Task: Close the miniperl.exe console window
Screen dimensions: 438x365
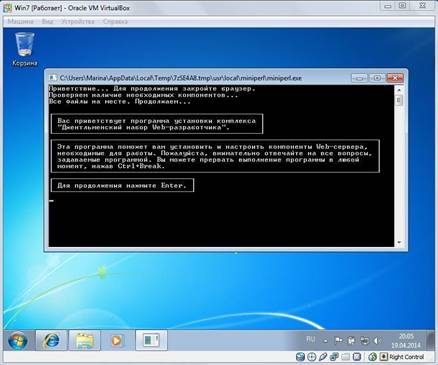Action: (395, 78)
